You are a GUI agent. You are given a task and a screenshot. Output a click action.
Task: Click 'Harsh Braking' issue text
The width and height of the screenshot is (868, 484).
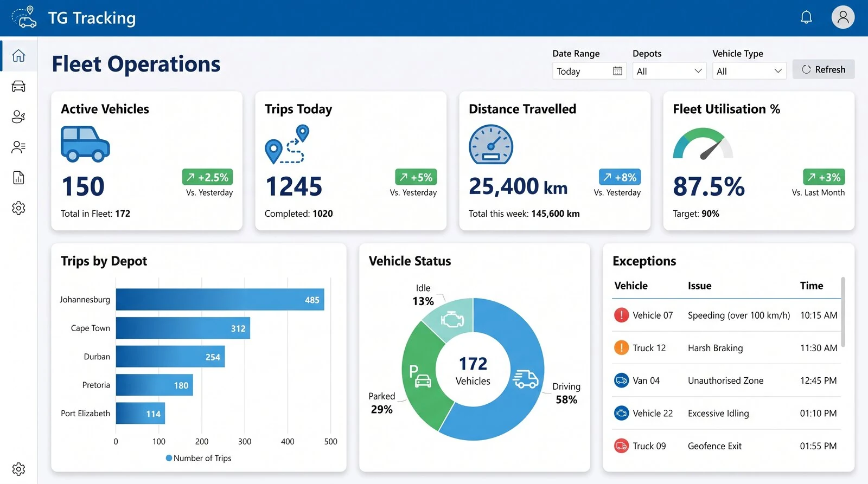716,348
